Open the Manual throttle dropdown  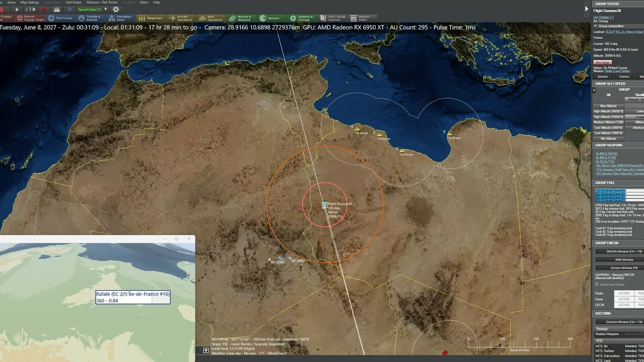click(635, 99)
